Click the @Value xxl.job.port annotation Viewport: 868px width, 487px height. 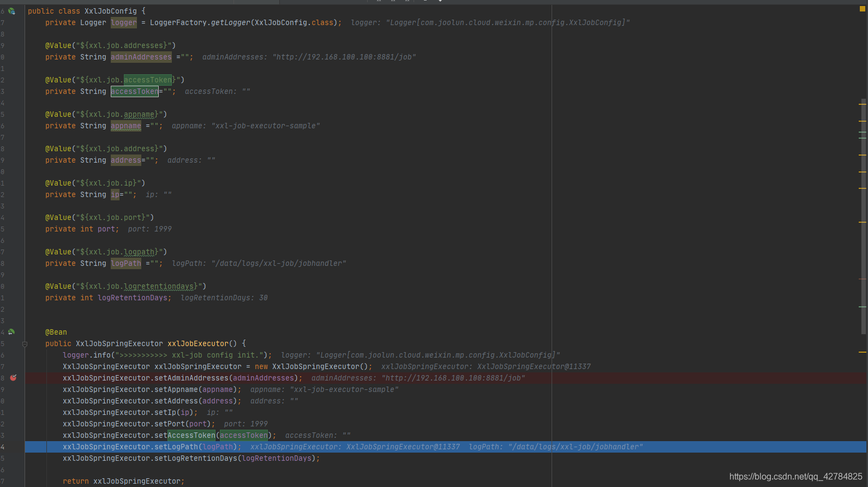100,217
